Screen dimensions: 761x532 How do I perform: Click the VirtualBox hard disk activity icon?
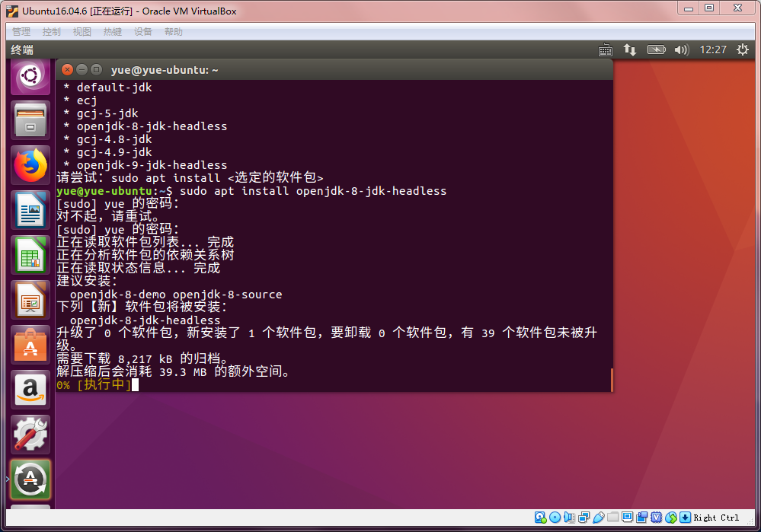[x=540, y=518]
